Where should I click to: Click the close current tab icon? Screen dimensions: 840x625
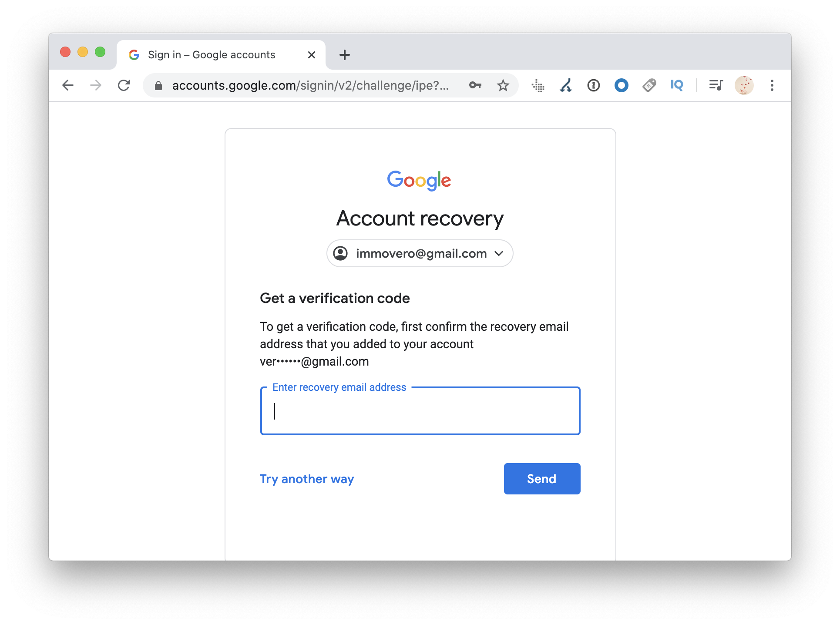311,54
